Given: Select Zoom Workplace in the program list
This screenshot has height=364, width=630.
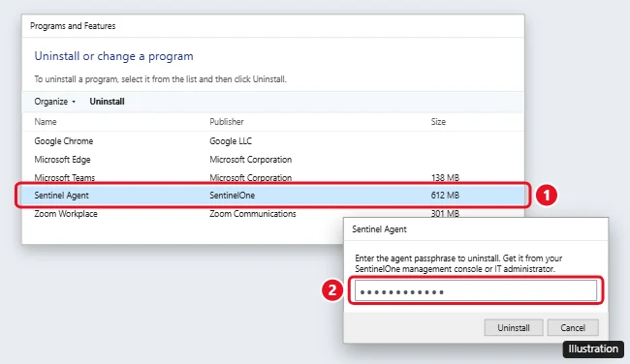Looking at the screenshot, I should coord(66,214).
